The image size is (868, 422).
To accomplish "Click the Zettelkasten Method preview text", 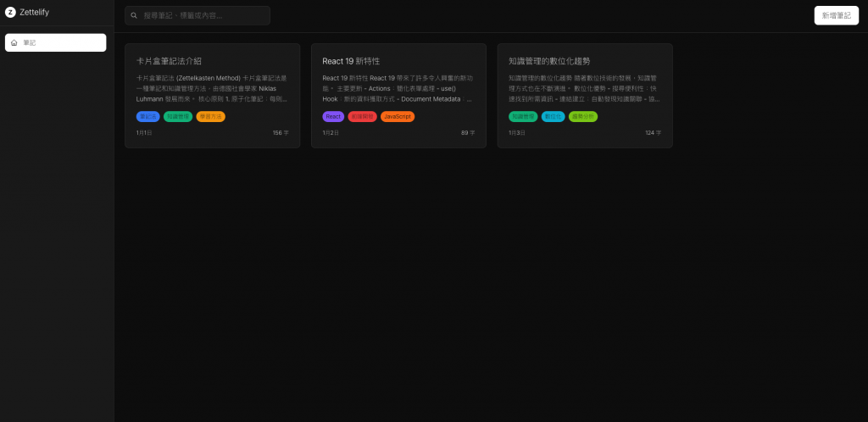I will tap(213, 88).
